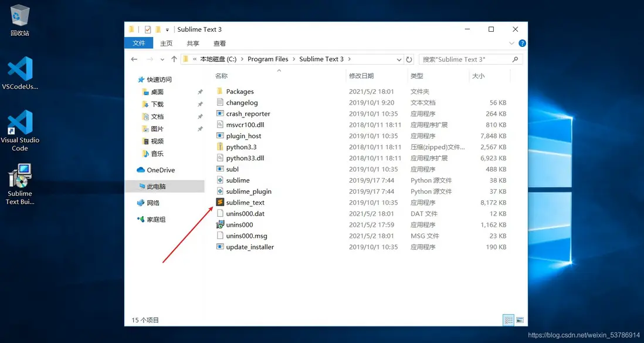
Task: Select the unins000.dat file name
Action: (245, 213)
